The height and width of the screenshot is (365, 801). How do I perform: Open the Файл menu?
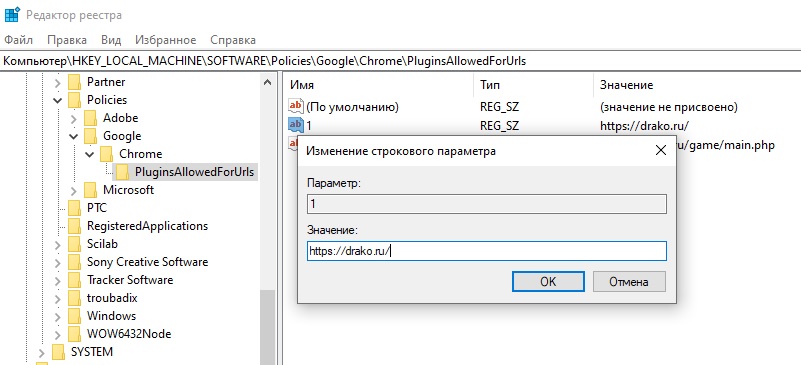pyautogui.click(x=18, y=40)
